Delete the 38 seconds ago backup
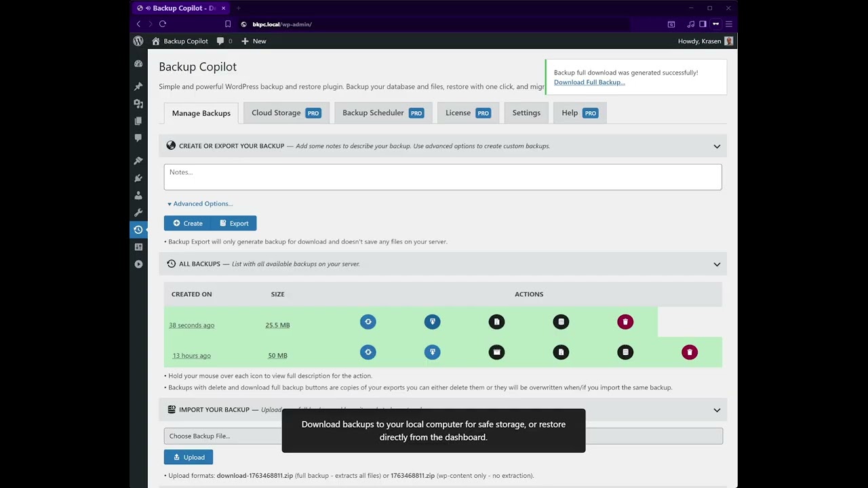The image size is (868, 488). 625,322
